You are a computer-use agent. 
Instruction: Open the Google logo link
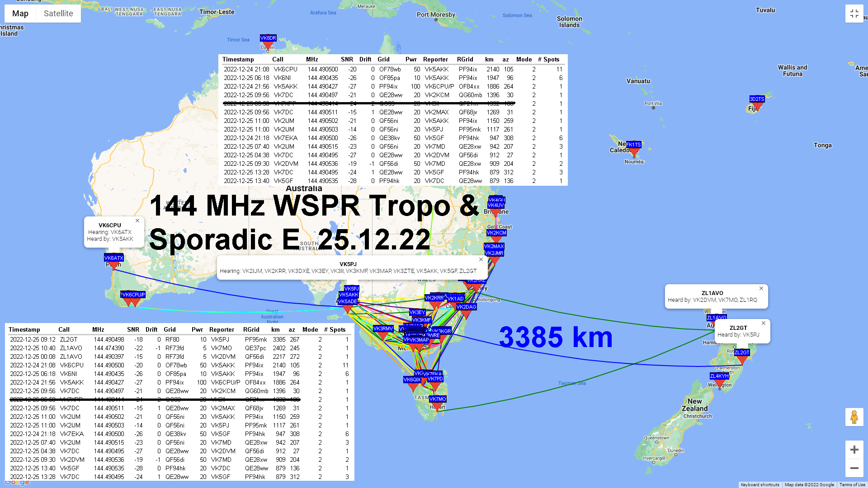[17, 482]
